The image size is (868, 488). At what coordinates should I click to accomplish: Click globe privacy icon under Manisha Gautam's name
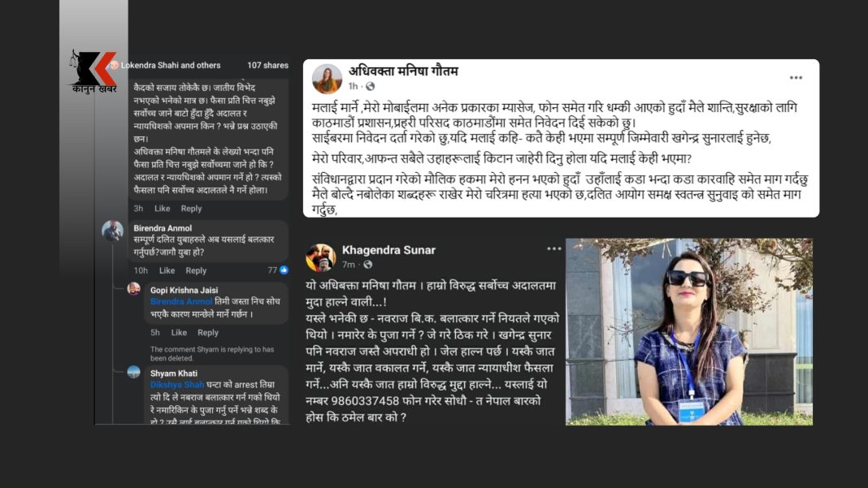[x=371, y=86]
